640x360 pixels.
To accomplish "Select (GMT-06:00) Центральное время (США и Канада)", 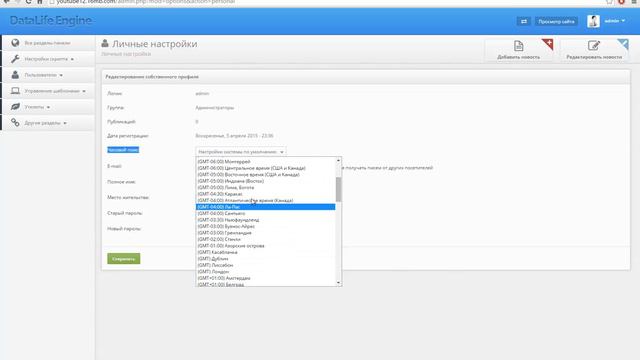I will click(x=265, y=168).
